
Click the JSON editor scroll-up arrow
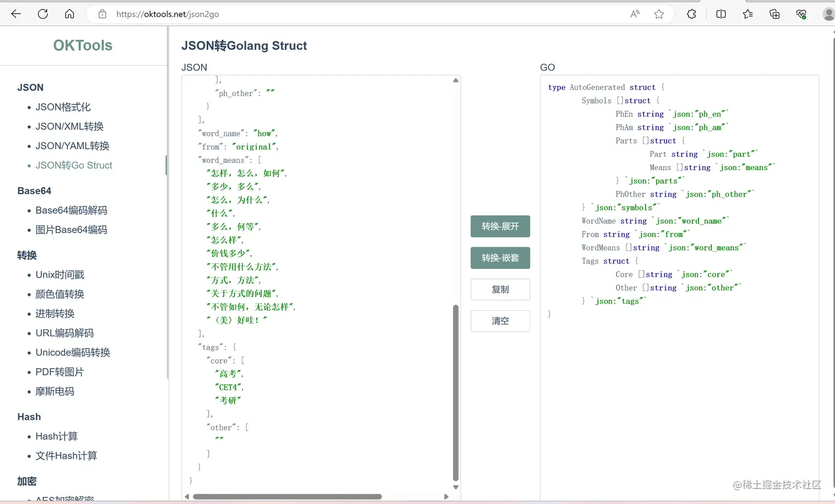456,80
